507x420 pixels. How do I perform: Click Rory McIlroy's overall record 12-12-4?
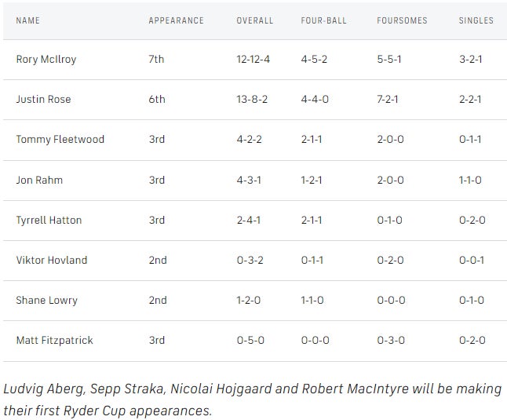pos(254,59)
